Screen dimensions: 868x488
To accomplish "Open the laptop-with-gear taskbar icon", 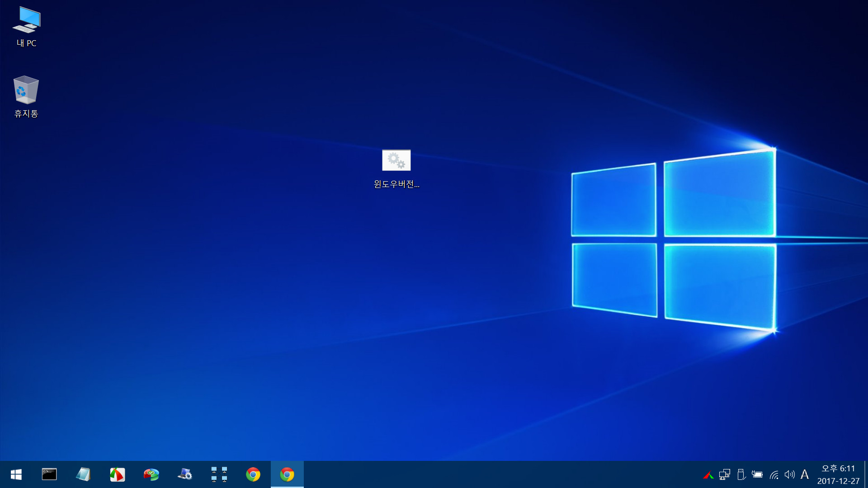I will click(x=185, y=474).
